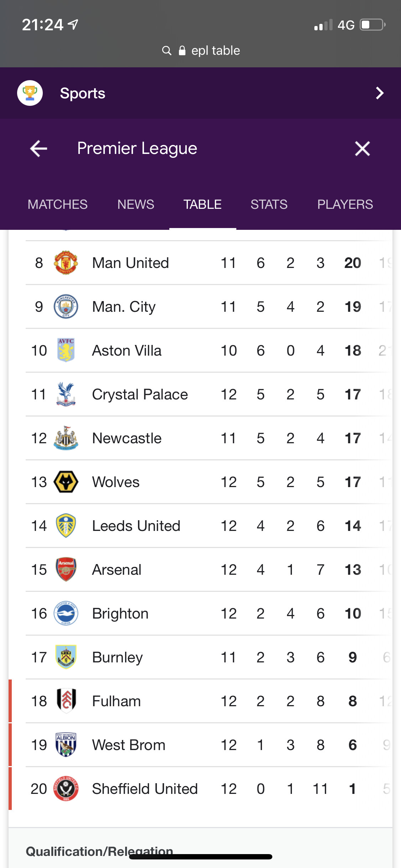Image resolution: width=401 pixels, height=868 pixels.
Task: Tap the Sports trophy icon
Action: 30,93
